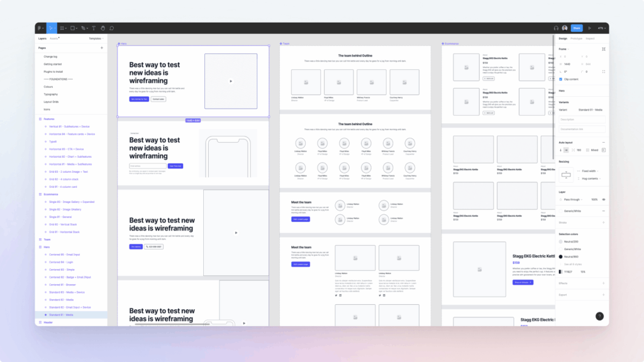Viewport: 644px width, 362px height.
Task: Open the Colours page
Action: pos(48,87)
